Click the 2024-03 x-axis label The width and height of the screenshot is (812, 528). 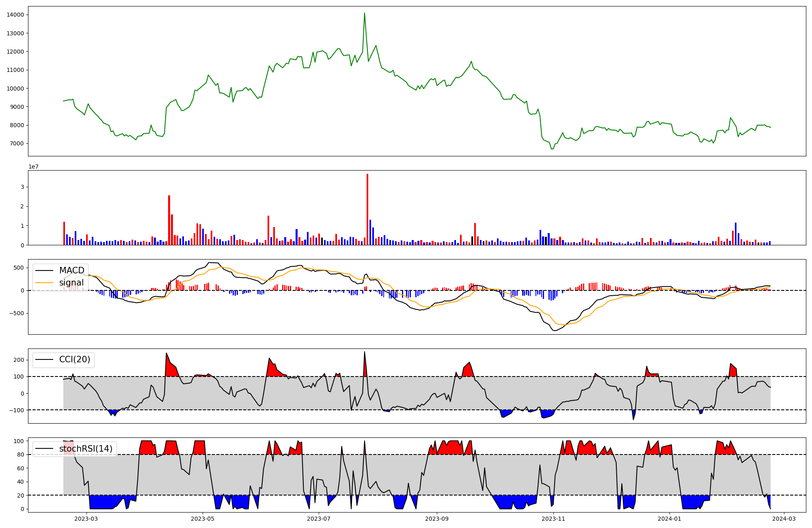point(784,519)
